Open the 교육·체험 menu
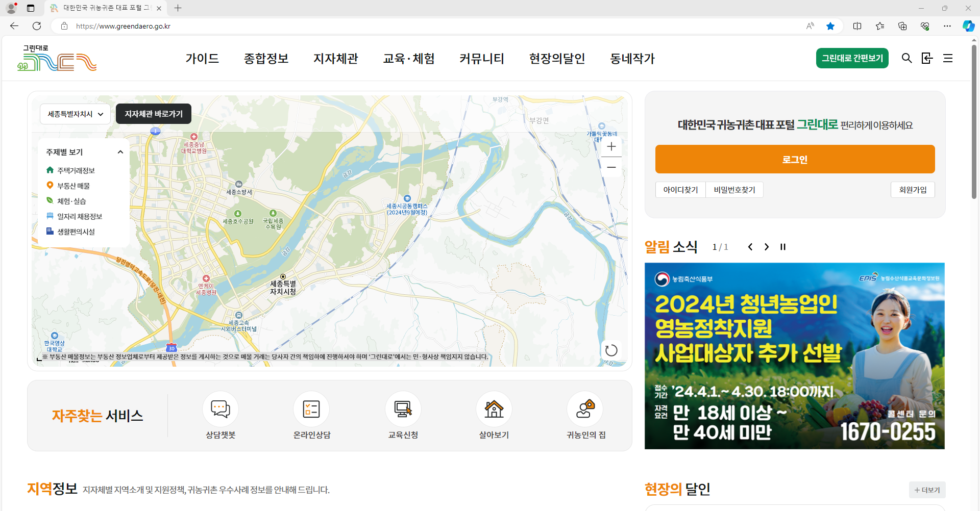 pos(409,59)
